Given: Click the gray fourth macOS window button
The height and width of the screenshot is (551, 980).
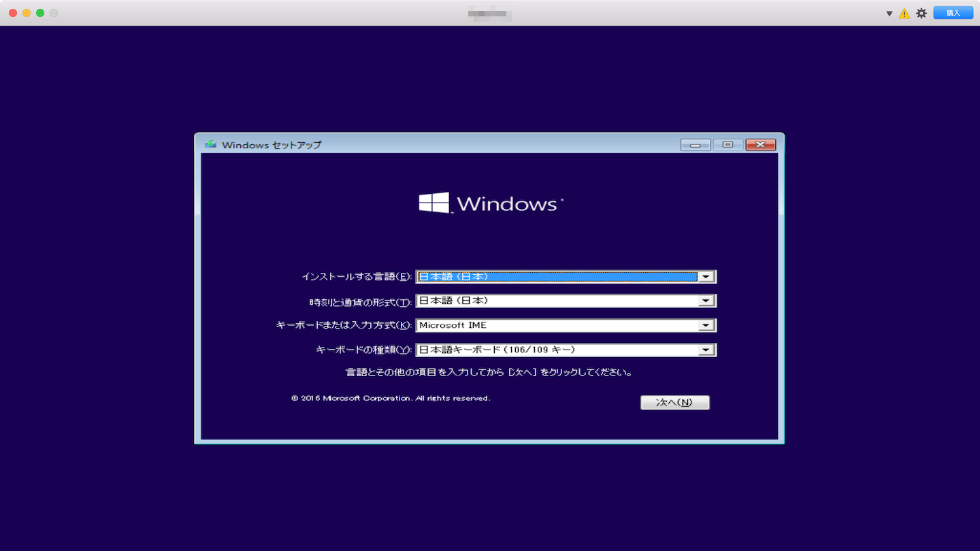Looking at the screenshot, I should [54, 13].
